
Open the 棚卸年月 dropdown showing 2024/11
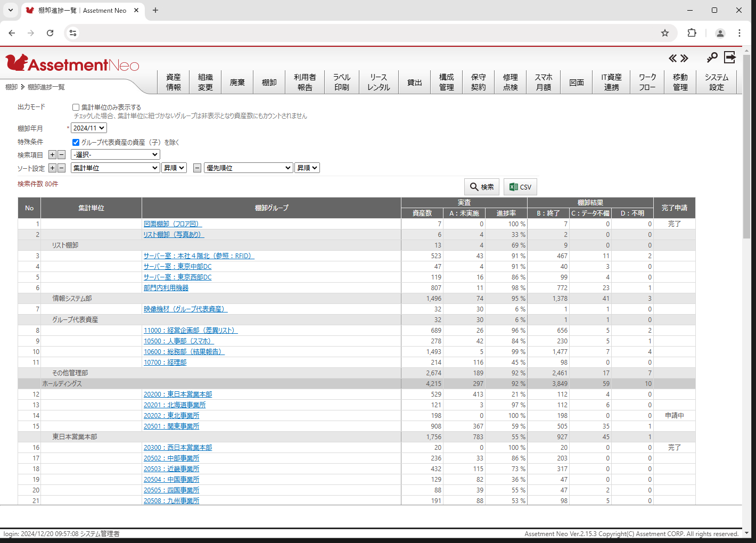point(88,128)
